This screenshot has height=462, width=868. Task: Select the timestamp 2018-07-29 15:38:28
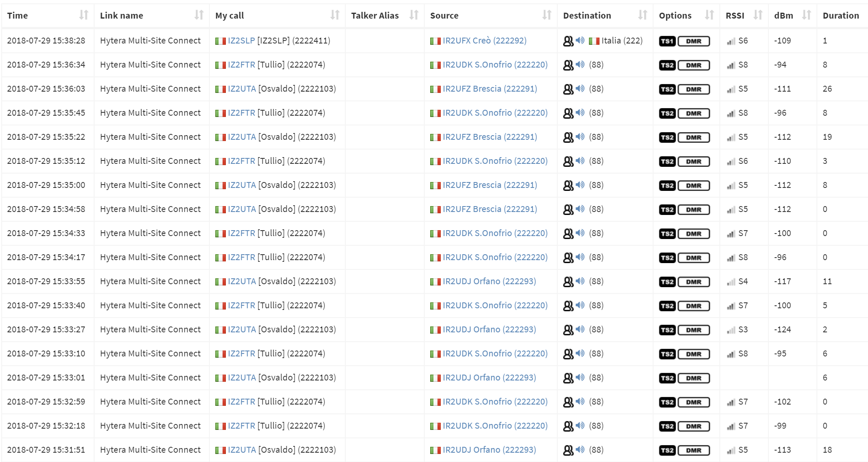coord(46,41)
